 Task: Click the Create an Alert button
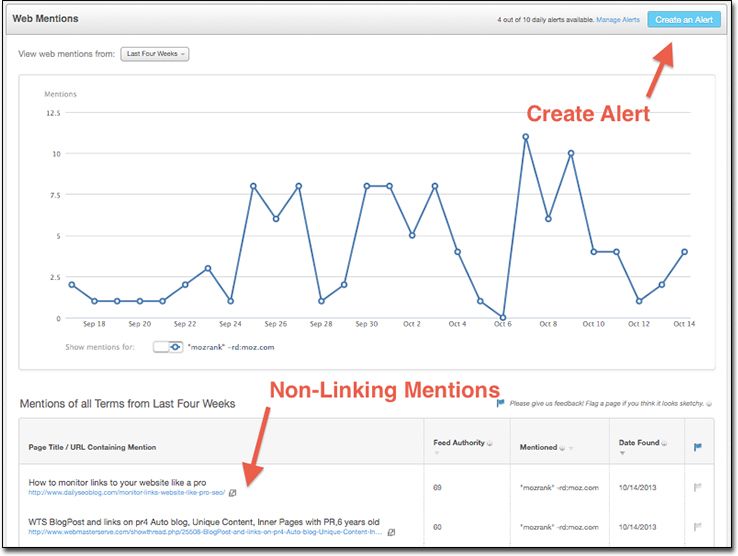tap(683, 20)
